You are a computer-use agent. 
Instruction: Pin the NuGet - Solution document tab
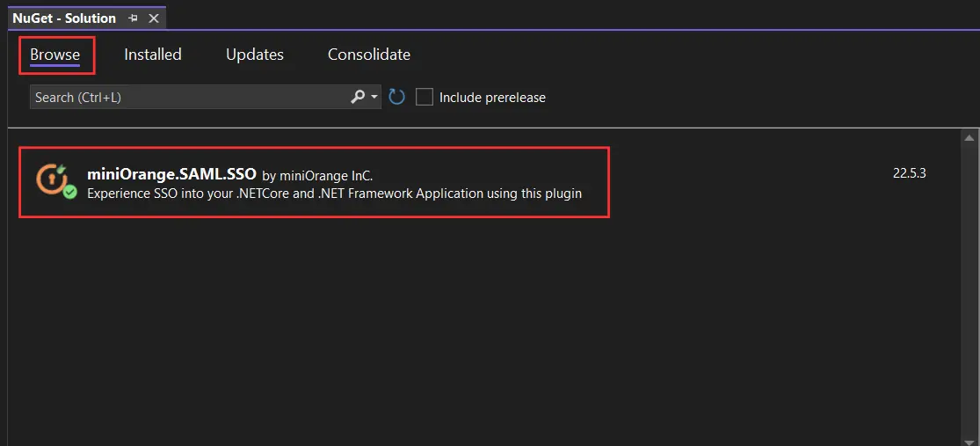point(133,18)
